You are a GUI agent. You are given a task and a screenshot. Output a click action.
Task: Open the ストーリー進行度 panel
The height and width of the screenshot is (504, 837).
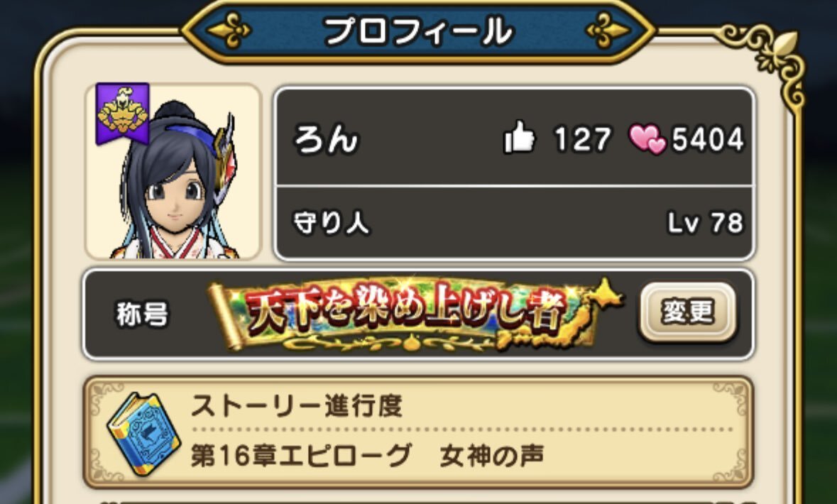[x=419, y=432]
